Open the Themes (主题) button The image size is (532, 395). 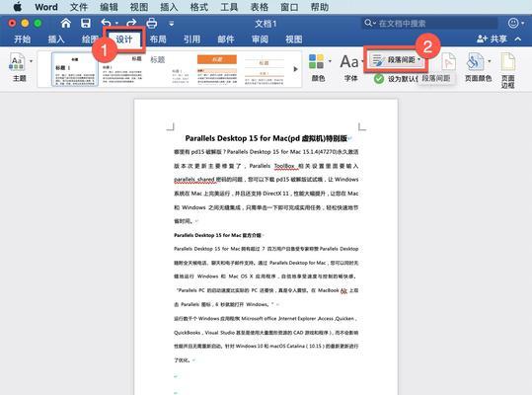pyautogui.click(x=20, y=67)
